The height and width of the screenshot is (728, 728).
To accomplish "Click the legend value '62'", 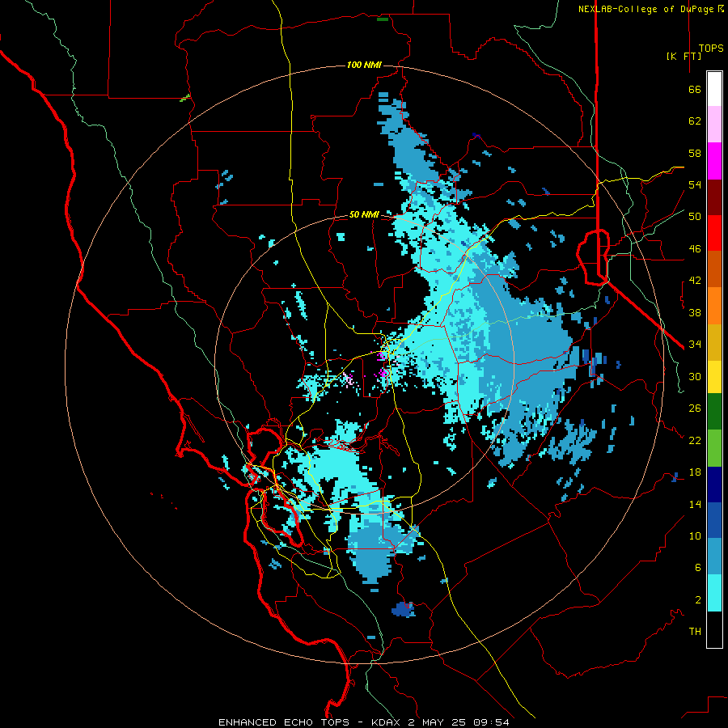I will 695,121.
